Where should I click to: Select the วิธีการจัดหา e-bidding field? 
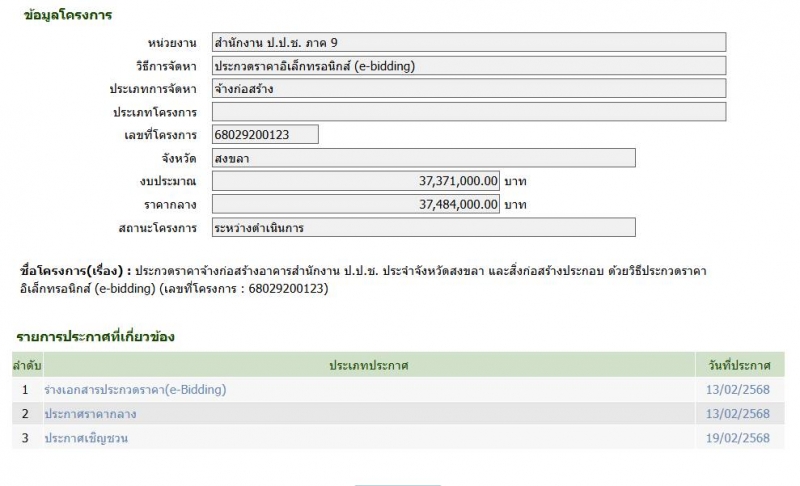[468, 66]
